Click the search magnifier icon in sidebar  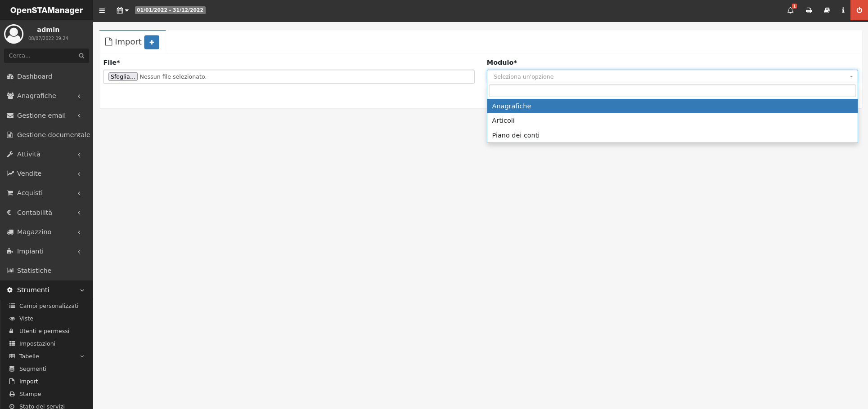(x=81, y=56)
